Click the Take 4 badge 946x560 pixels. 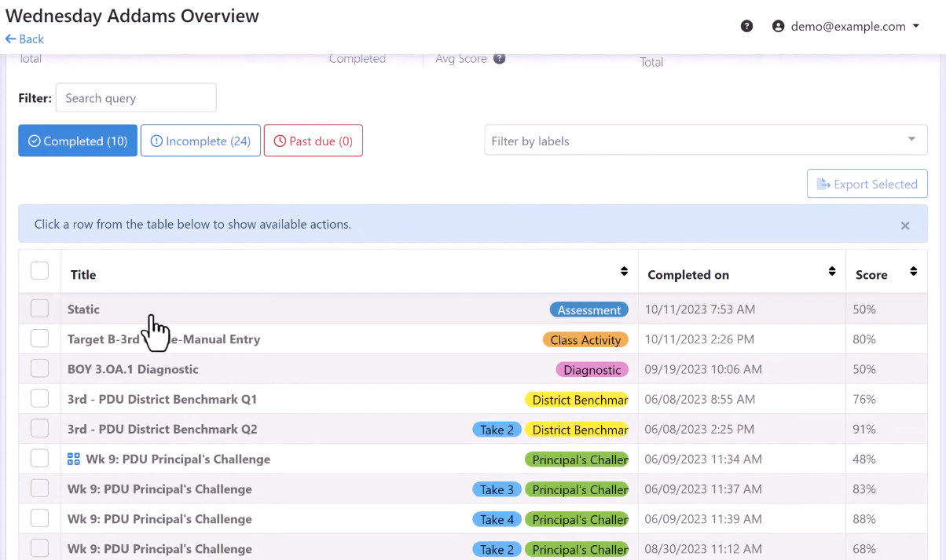(x=497, y=518)
